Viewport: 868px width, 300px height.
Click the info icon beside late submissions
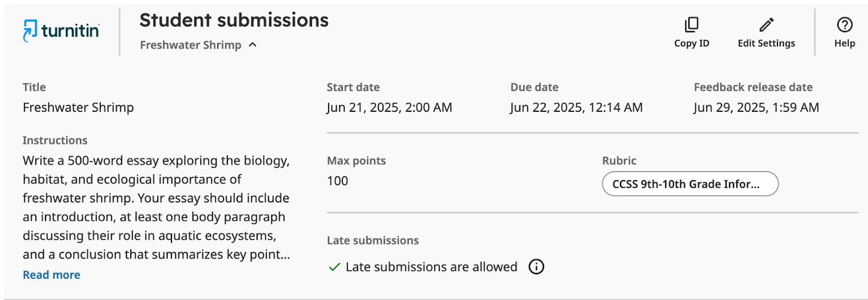[536, 267]
